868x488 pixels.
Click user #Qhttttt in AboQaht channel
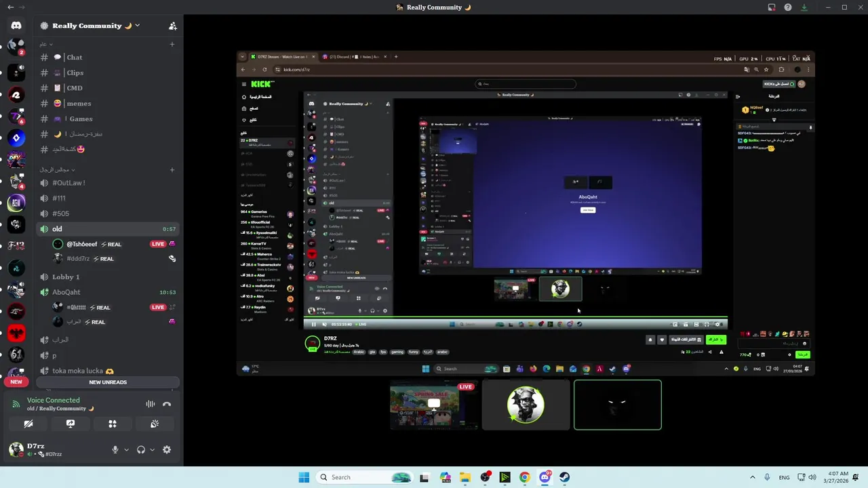(x=114, y=307)
